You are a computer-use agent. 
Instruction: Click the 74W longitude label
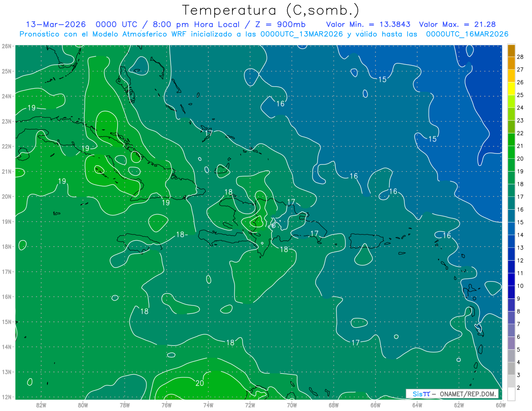208,404
